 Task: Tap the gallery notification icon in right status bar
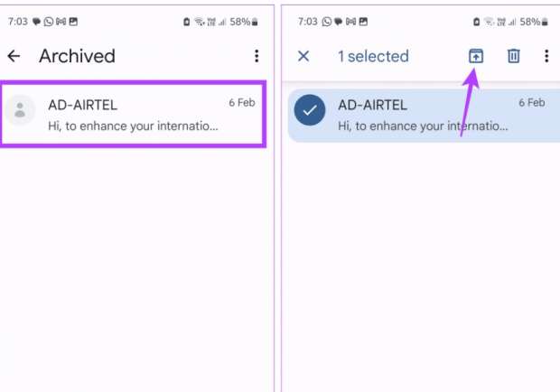click(x=363, y=22)
